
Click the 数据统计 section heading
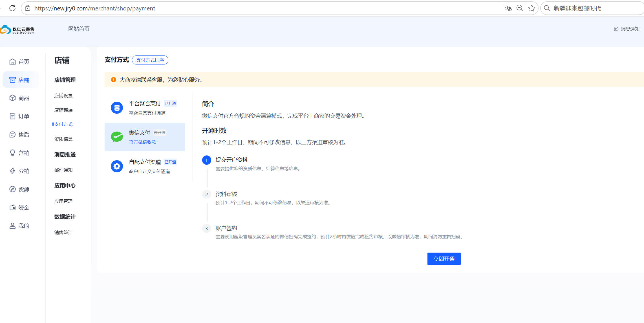click(x=65, y=217)
